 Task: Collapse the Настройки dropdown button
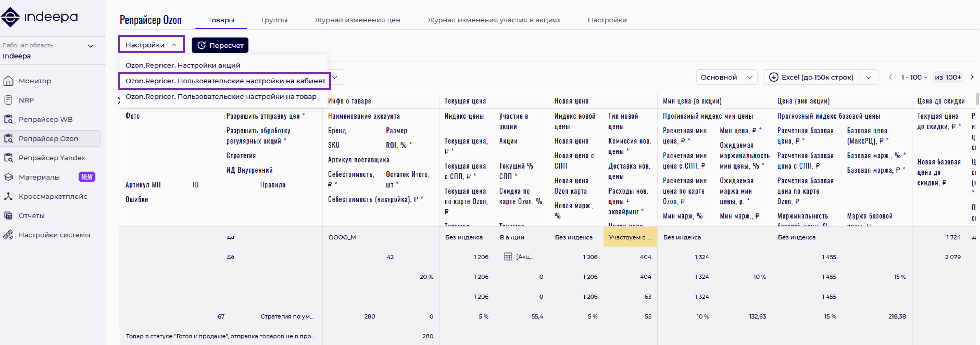151,45
